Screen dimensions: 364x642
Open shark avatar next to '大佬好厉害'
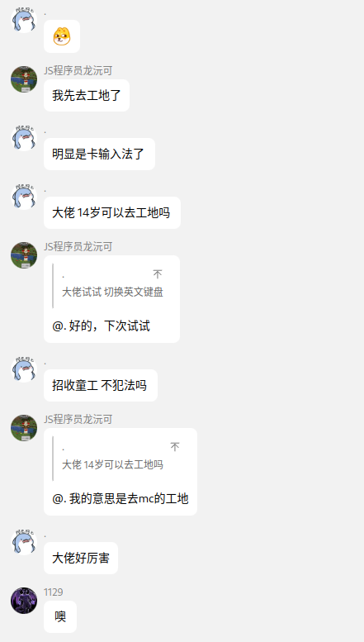[24, 542]
